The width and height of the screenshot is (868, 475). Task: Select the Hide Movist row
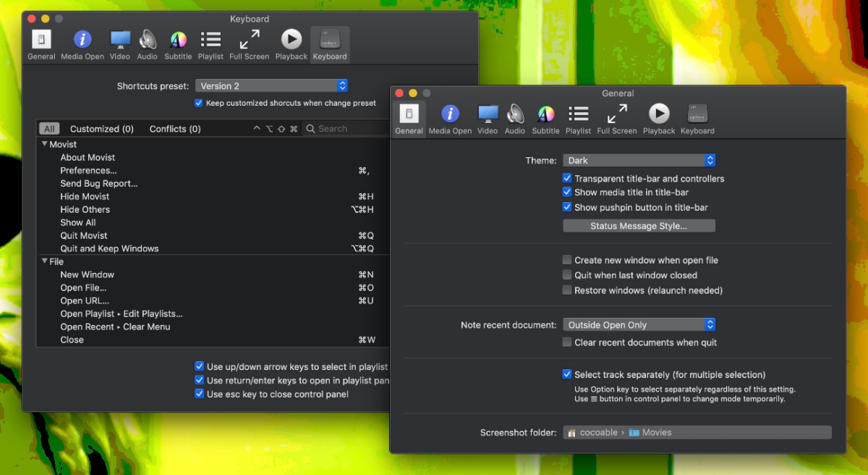tap(213, 196)
